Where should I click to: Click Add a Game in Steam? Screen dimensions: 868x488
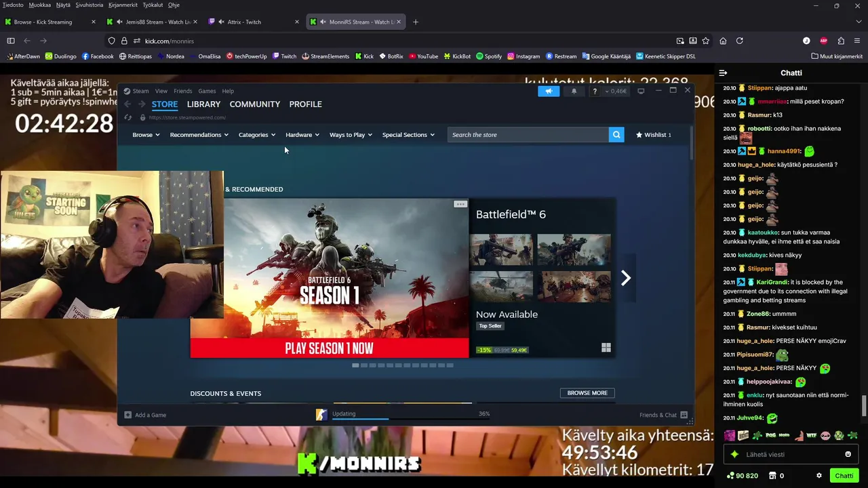click(145, 415)
